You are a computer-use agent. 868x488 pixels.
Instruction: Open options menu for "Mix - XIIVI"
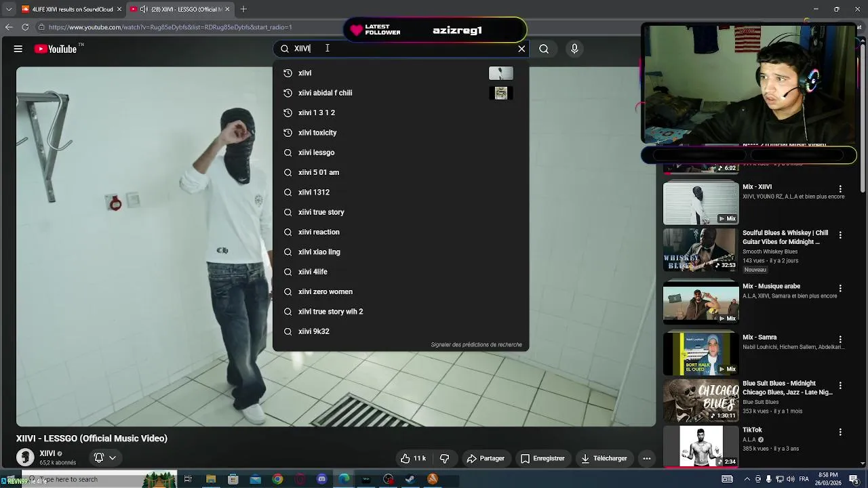click(x=840, y=189)
